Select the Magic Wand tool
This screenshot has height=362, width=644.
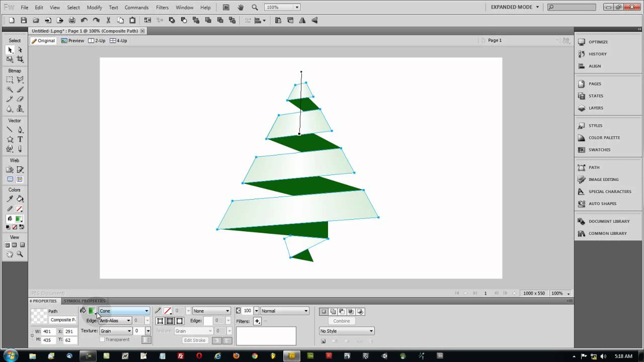coord(10,89)
